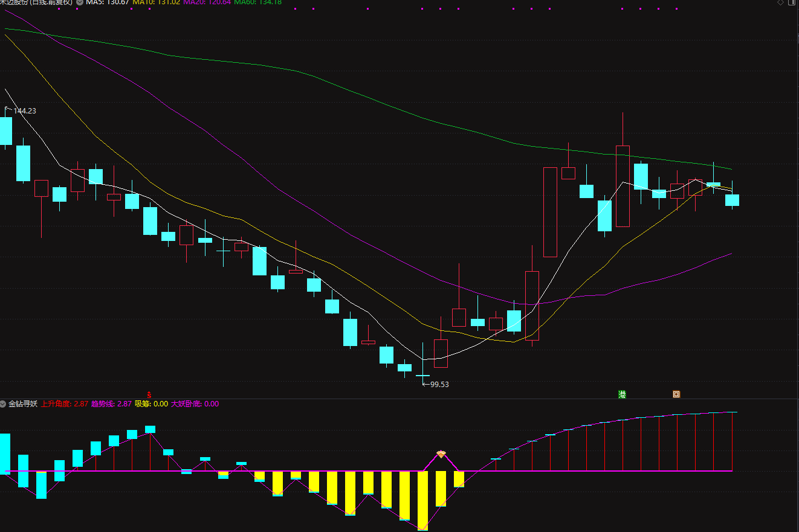Expand the main chart moving-average settings dropdown
The image size is (799, 532).
coord(80,2)
